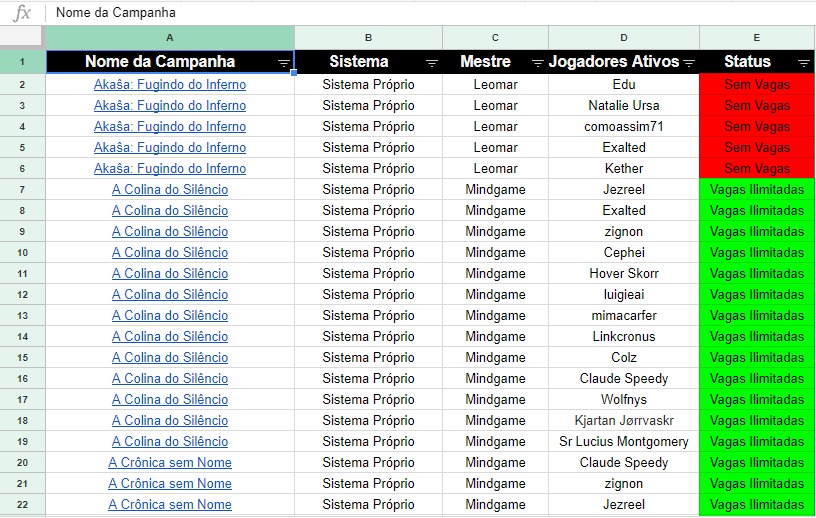The width and height of the screenshot is (816, 518).
Task: Select the cell containing comoassim71
Action: pos(623,127)
